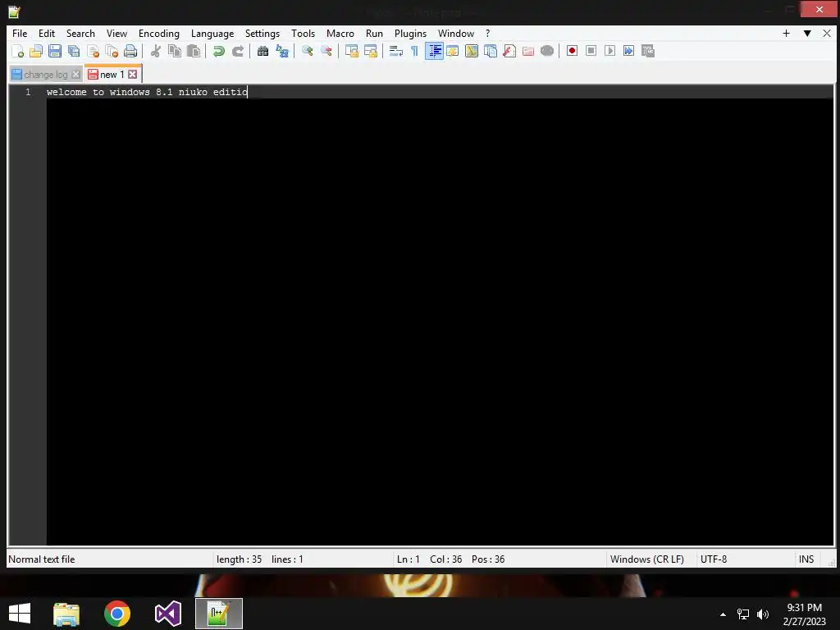Open the File menu
This screenshot has height=630, width=840.
20,33
